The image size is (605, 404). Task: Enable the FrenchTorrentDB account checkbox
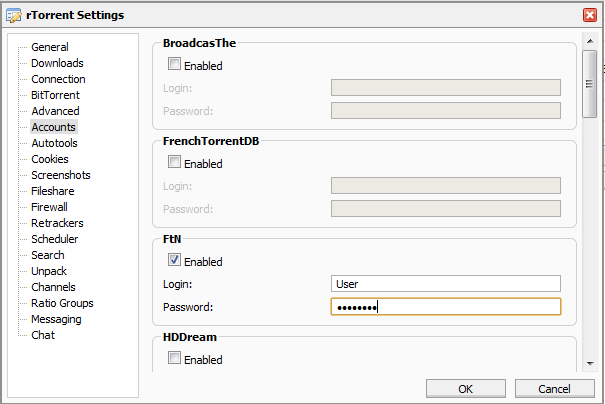tap(175, 163)
